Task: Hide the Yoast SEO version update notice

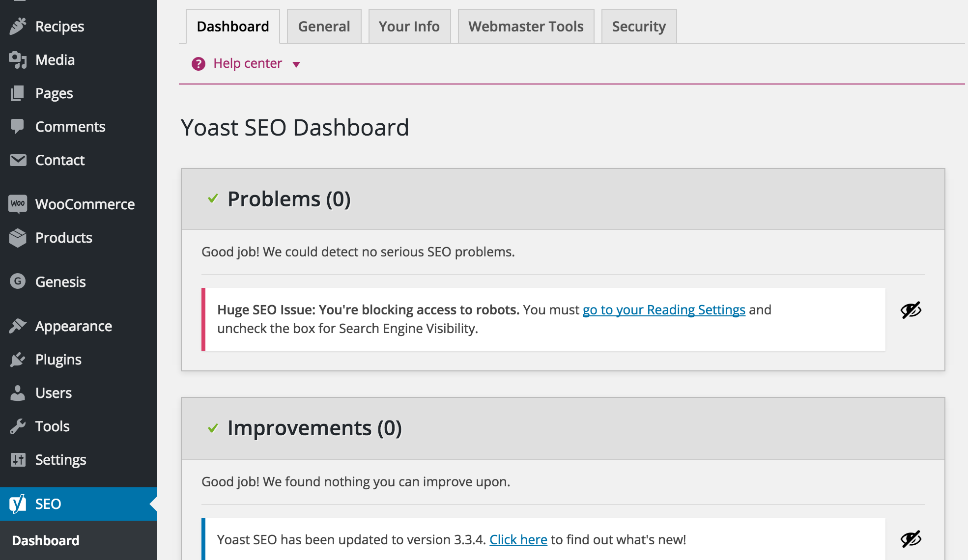Action: (x=911, y=539)
